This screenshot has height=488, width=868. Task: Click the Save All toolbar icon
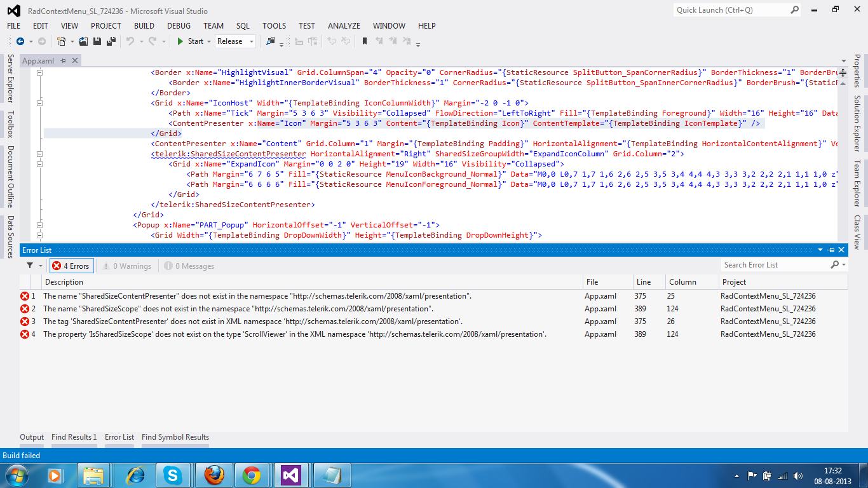point(111,41)
